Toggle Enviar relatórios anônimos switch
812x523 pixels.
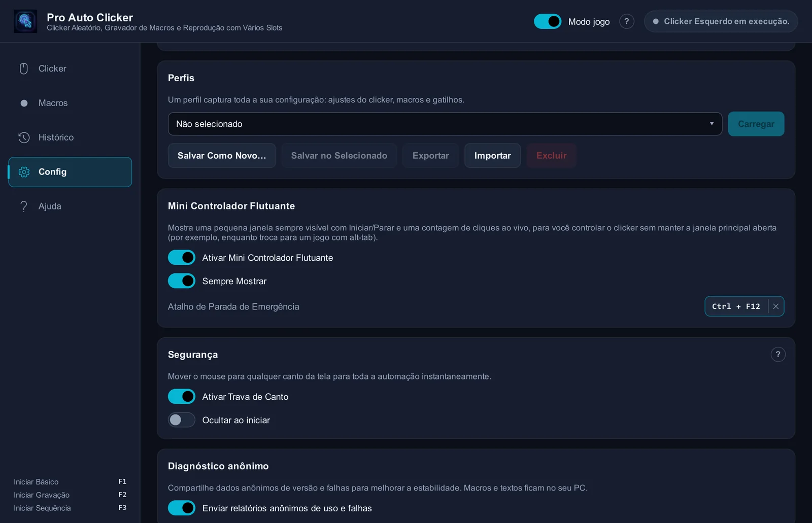point(182,508)
